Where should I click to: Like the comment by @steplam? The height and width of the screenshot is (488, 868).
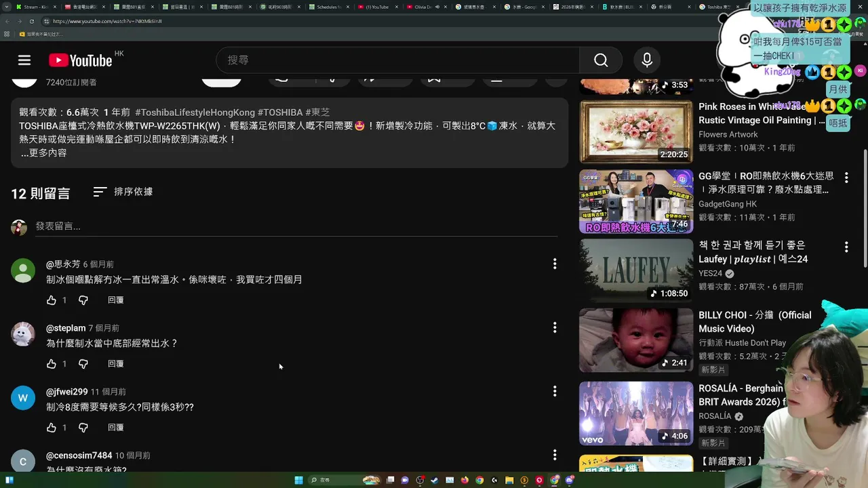coord(52,364)
